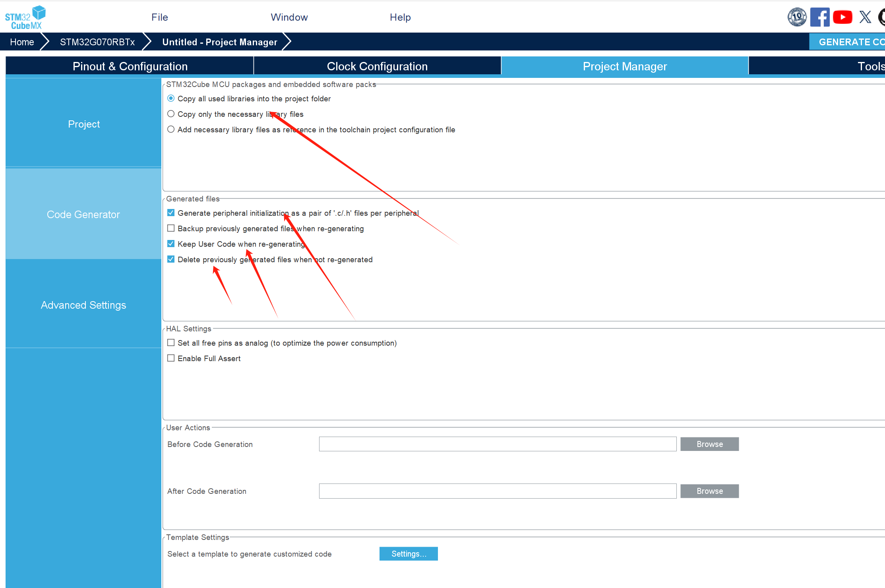Go to Home breadcrumb
The image size is (885, 588).
[x=22, y=42]
